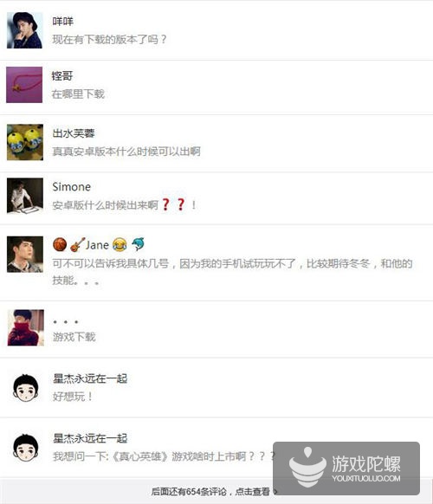Open Jane's profile avatar
The image size is (433, 504).
click(x=25, y=255)
